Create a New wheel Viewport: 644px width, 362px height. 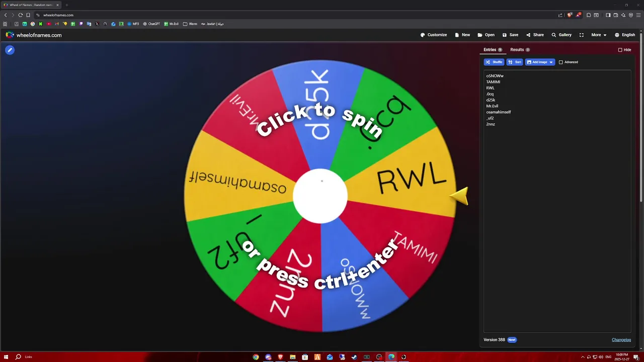pyautogui.click(x=462, y=35)
